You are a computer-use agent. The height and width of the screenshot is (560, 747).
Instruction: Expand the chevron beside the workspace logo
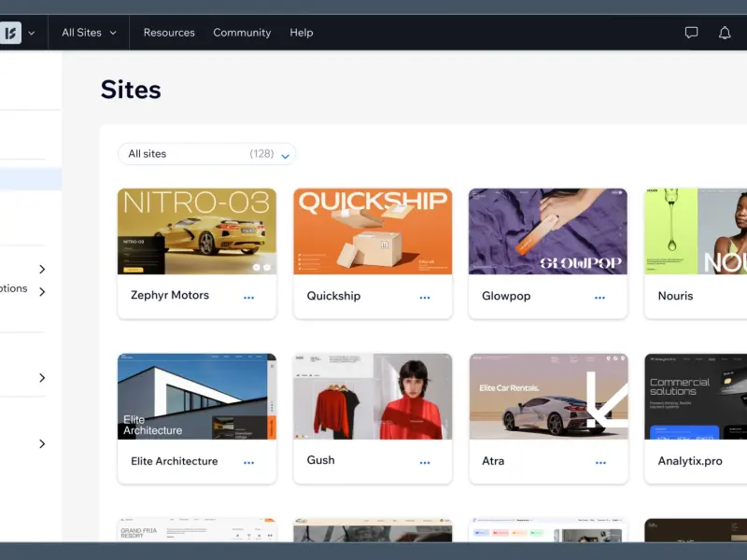click(32, 34)
